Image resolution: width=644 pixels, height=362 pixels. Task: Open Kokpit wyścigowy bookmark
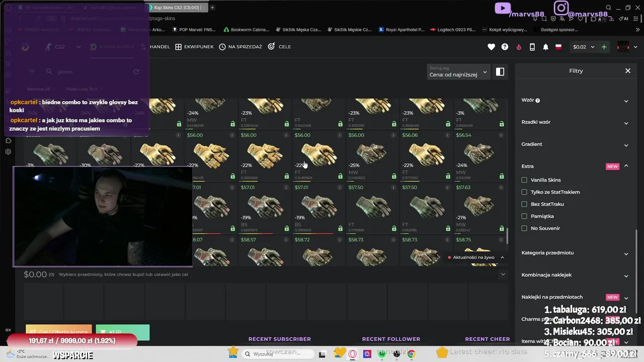click(504, 30)
